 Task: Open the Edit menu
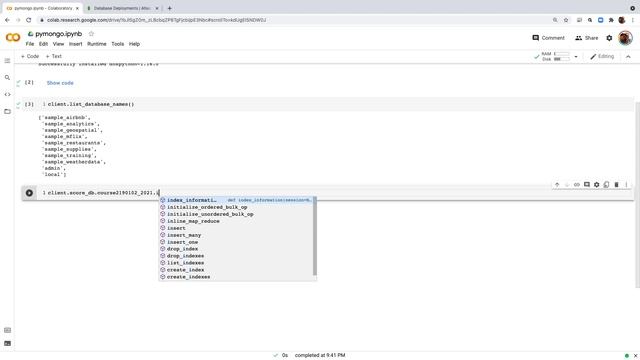tap(43, 44)
